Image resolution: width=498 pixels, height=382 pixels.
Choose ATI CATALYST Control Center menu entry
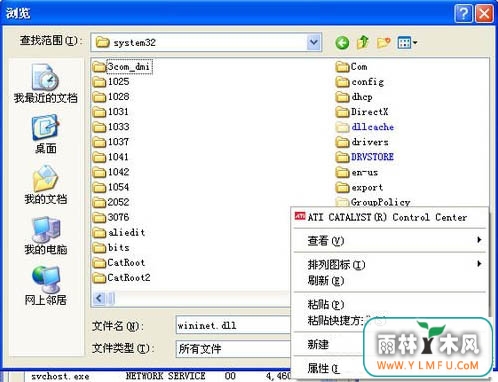pos(389,217)
